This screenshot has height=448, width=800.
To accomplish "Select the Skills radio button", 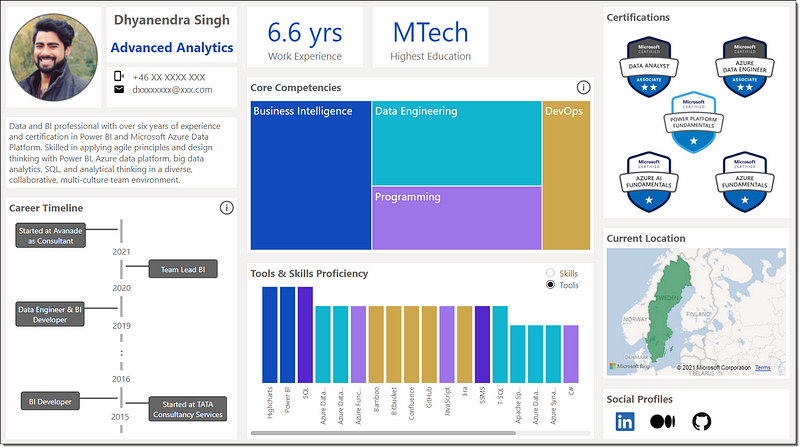I will [x=550, y=273].
